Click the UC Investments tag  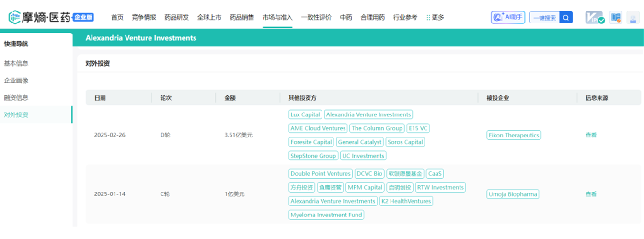click(363, 156)
